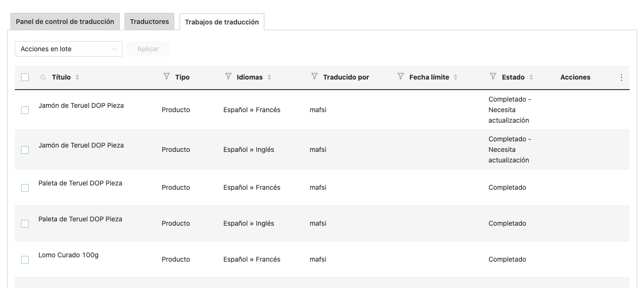644x288 pixels.
Task: Click the search icon beside Título
Action: [x=44, y=78]
